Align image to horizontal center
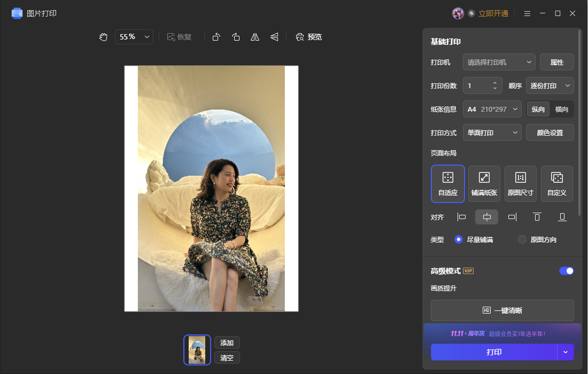 (487, 217)
